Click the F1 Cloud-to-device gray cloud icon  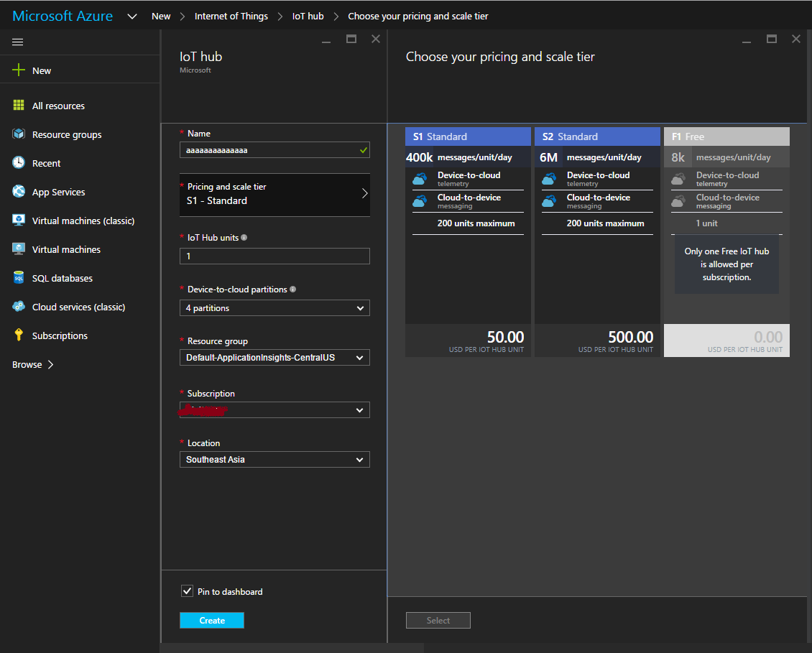click(x=678, y=201)
